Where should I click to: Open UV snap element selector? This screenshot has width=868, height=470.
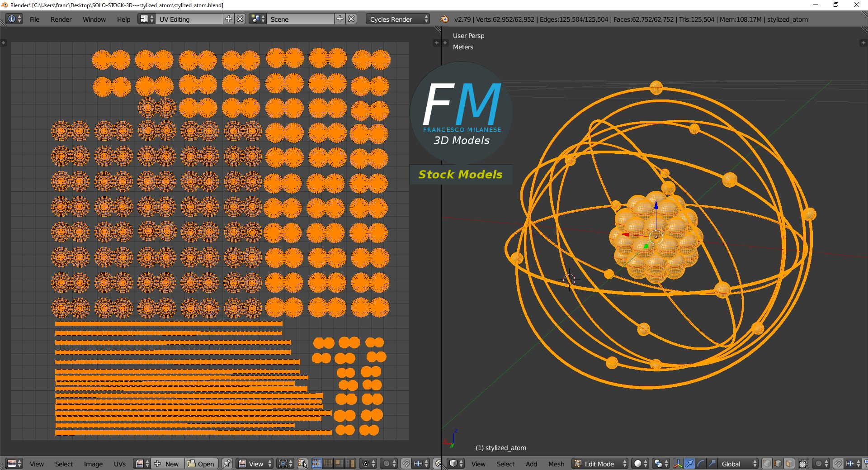tap(421, 464)
